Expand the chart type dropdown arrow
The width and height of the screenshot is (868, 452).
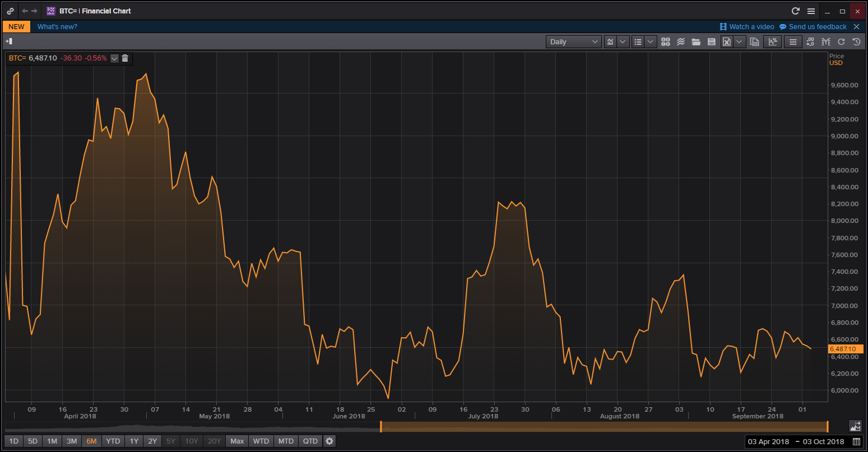point(623,42)
